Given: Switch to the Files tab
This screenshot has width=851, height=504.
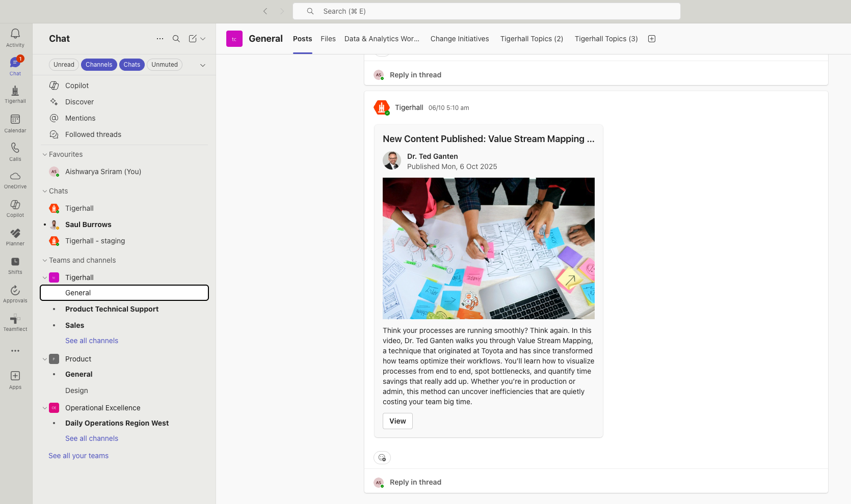Looking at the screenshot, I should click(x=328, y=39).
